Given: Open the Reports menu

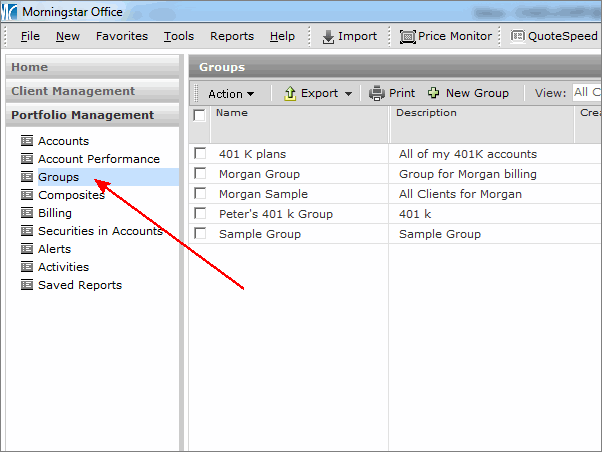Looking at the screenshot, I should point(231,36).
